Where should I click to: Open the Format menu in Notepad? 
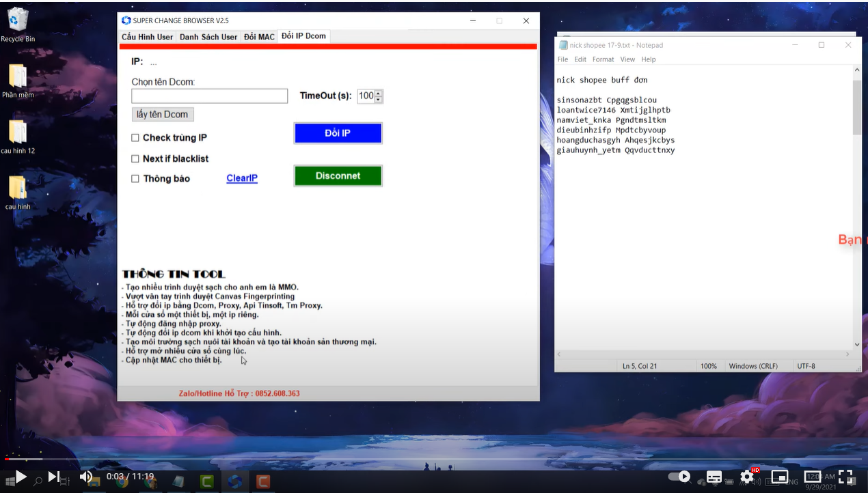[x=603, y=59]
